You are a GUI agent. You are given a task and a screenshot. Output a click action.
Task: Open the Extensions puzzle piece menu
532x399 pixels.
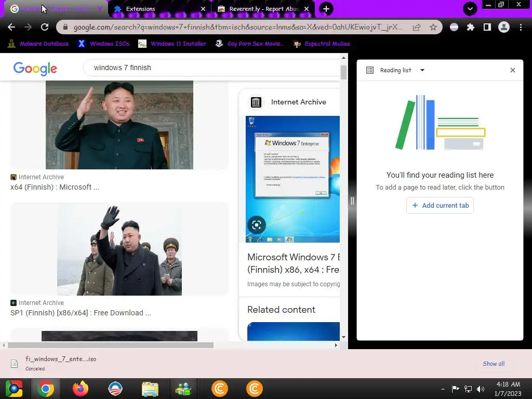point(471,27)
